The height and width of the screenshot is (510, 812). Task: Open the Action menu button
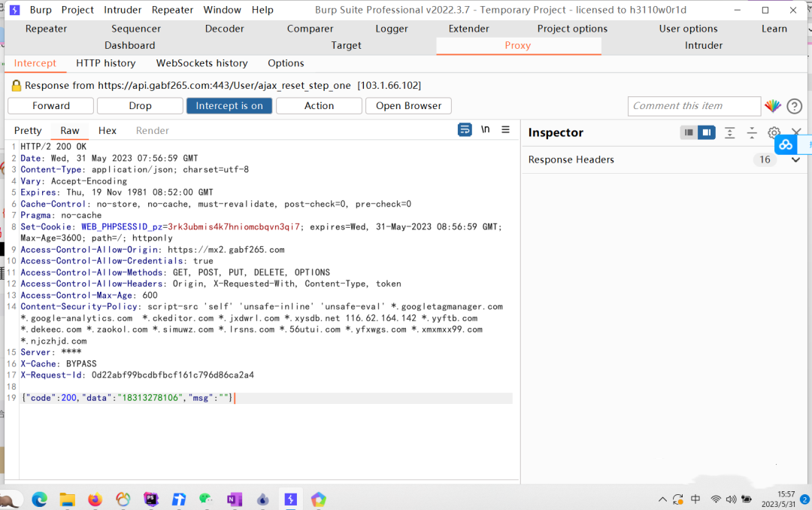[319, 106]
